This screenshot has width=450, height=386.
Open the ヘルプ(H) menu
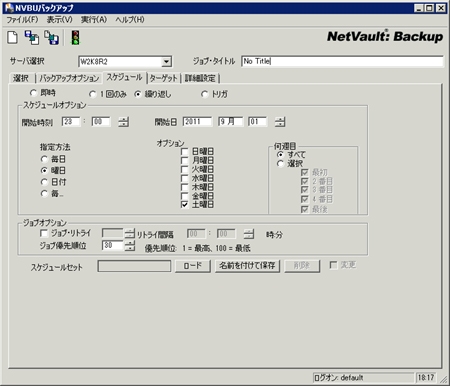click(130, 20)
